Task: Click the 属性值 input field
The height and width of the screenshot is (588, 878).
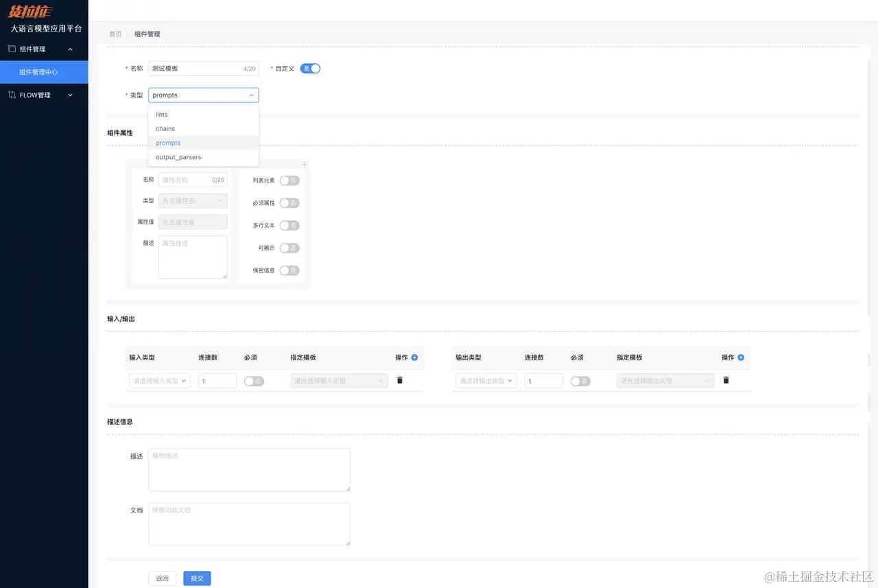Action: 193,222
